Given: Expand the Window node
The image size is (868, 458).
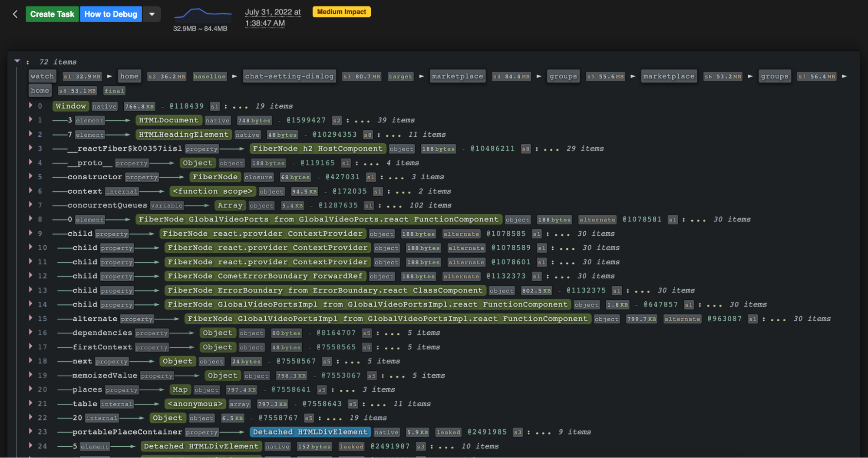Looking at the screenshot, I should (x=30, y=105).
